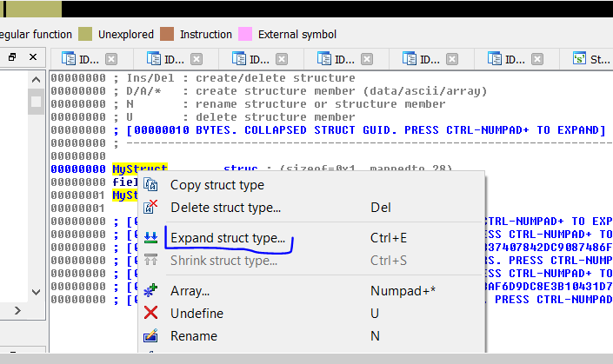613x364 pixels.
Task: Undock the left panel with float icon
Action: click(x=13, y=57)
